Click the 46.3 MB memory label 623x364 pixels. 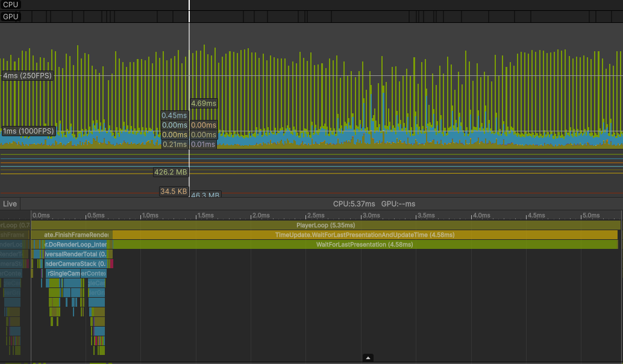point(205,194)
